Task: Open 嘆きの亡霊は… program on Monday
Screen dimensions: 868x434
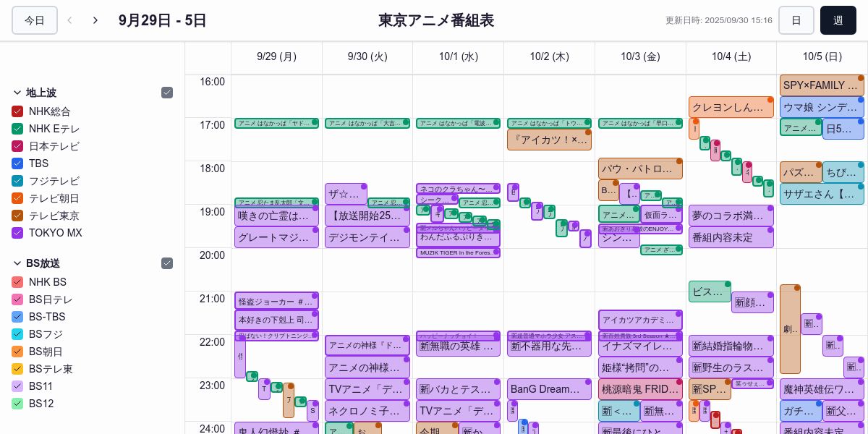Action: (276, 216)
